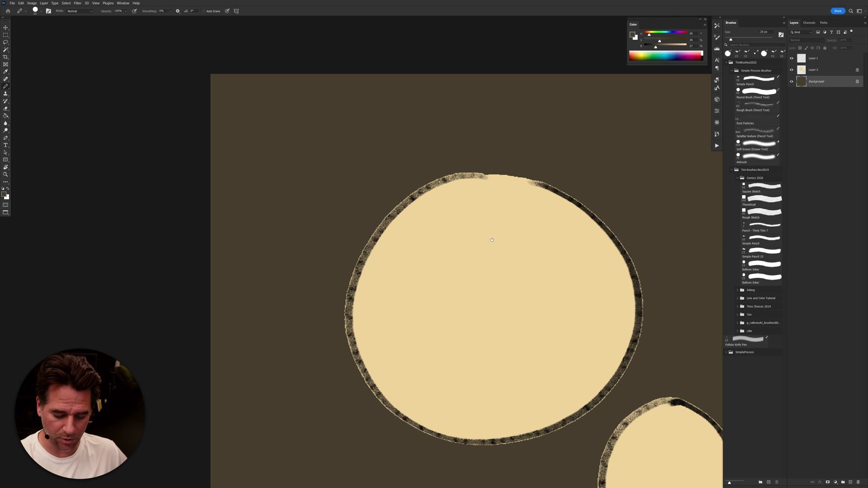The width and height of the screenshot is (868, 488).
Task: Select the Crop tool
Action: tap(6, 57)
